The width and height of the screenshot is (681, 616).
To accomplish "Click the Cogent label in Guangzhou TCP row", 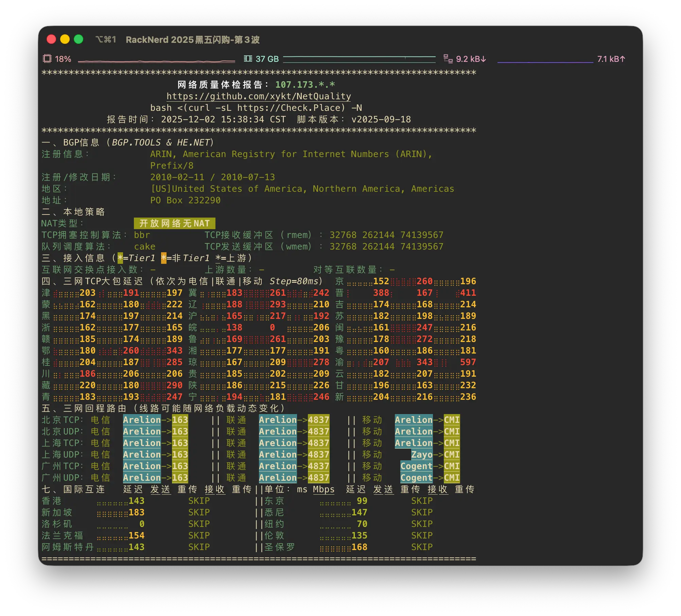I will coord(416,466).
